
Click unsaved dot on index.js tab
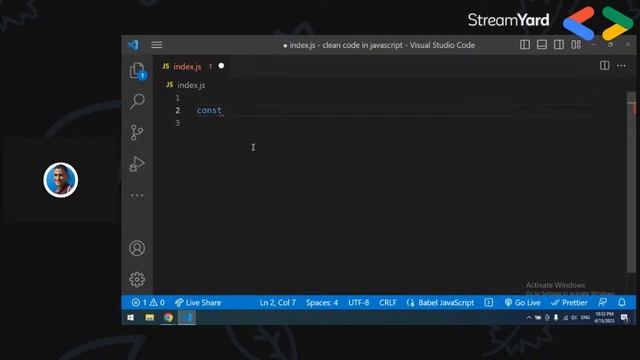point(221,66)
